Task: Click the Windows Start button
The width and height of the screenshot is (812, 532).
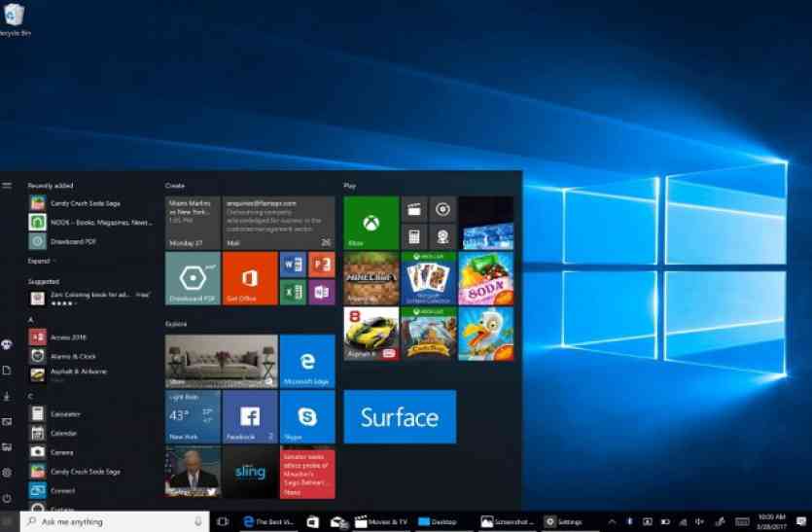Action: (x=9, y=521)
